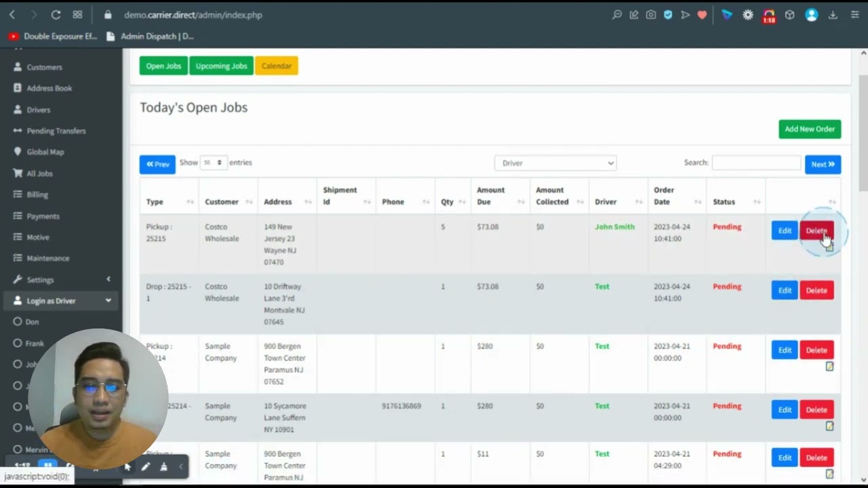This screenshot has width=868, height=488.
Task: Sort by the Driver column arrows
Action: coord(639,202)
